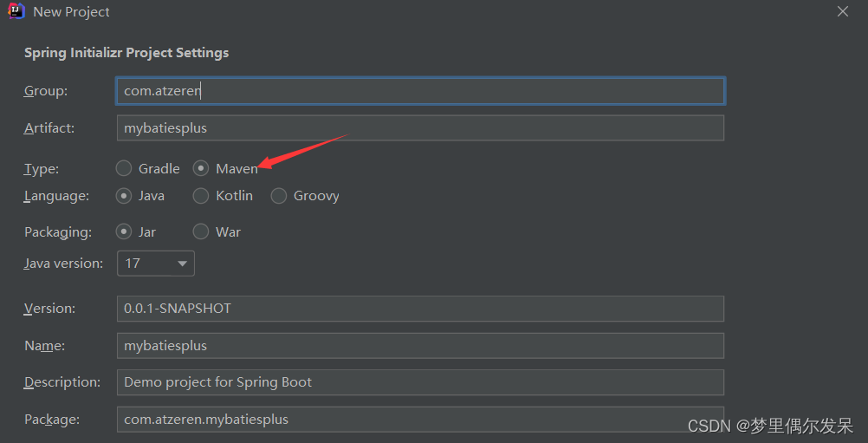Click into the Group text field

pyautogui.click(x=420, y=91)
